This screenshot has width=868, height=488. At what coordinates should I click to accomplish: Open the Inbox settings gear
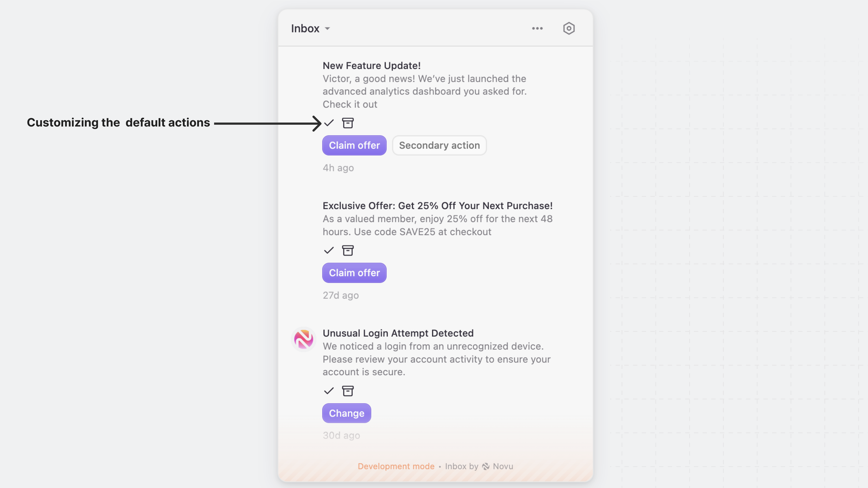(568, 28)
